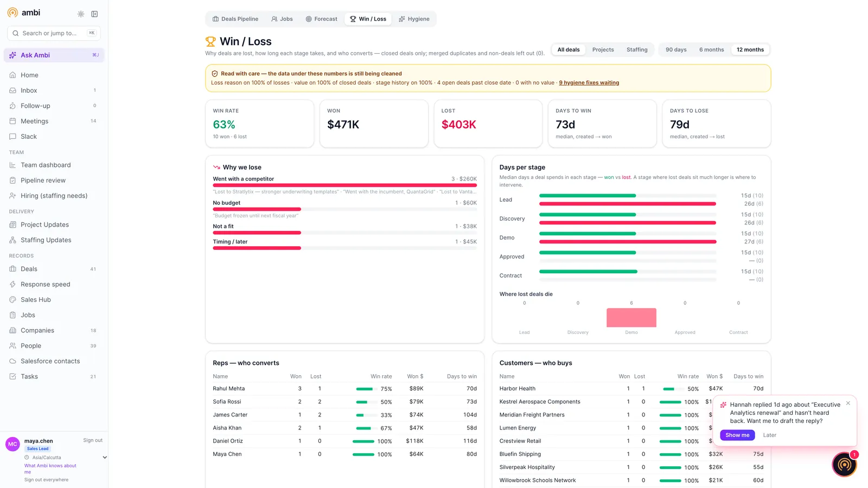
Task: Click the Companies building icon
Action: click(x=12, y=330)
